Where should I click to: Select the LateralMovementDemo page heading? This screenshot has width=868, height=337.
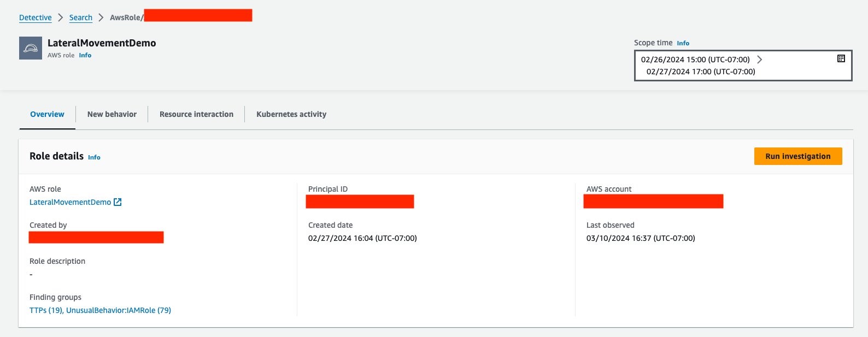click(x=102, y=43)
